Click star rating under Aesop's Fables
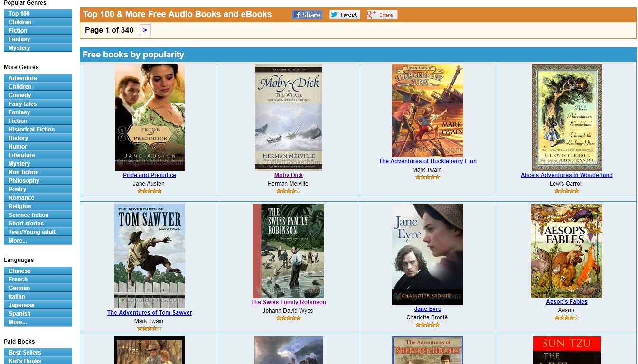The width and height of the screenshot is (638, 364). [x=567, y=317]
